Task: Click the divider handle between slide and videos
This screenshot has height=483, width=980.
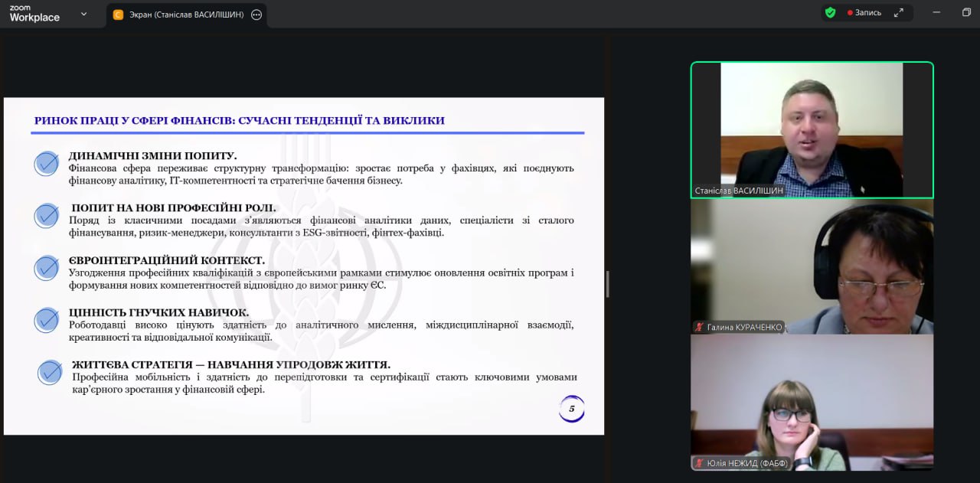Action: [608, 283]
